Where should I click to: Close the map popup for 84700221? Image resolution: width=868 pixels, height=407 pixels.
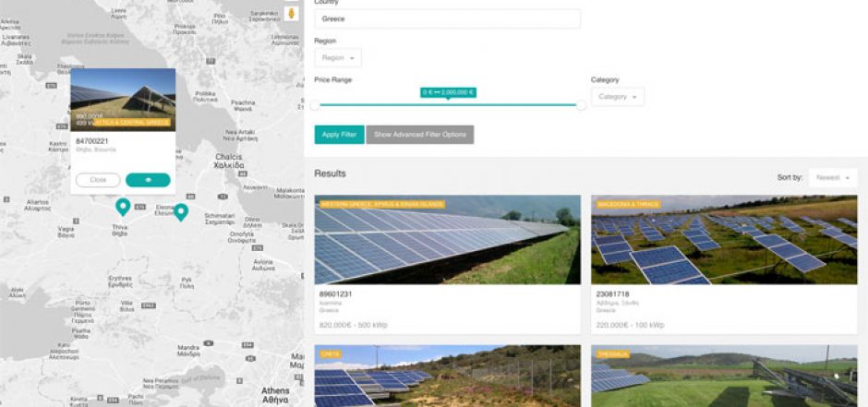98,180
